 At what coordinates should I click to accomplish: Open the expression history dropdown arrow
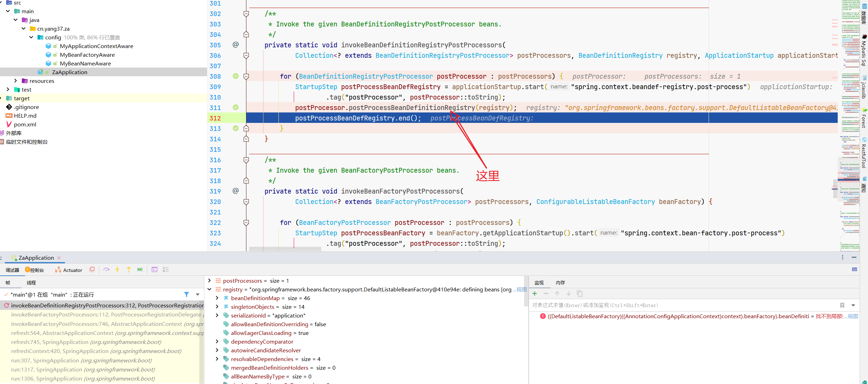click(853, 305)
